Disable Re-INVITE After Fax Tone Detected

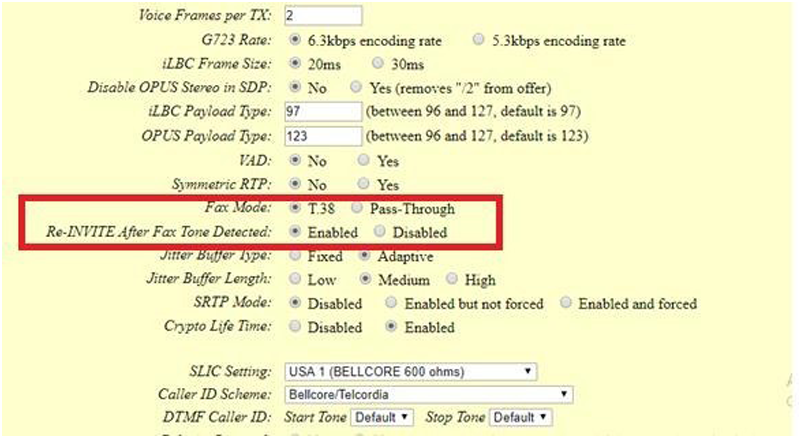(379, 232)
